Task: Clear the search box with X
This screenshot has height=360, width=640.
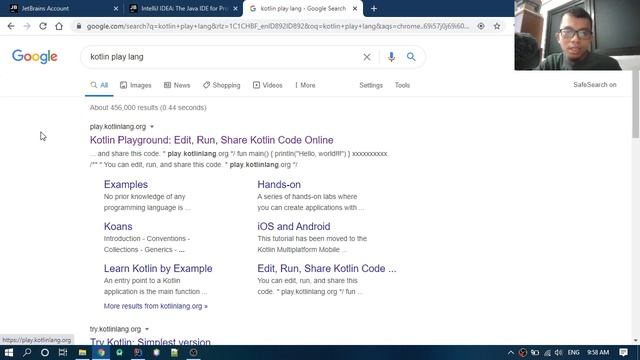Action: click(x=367, y=57)
